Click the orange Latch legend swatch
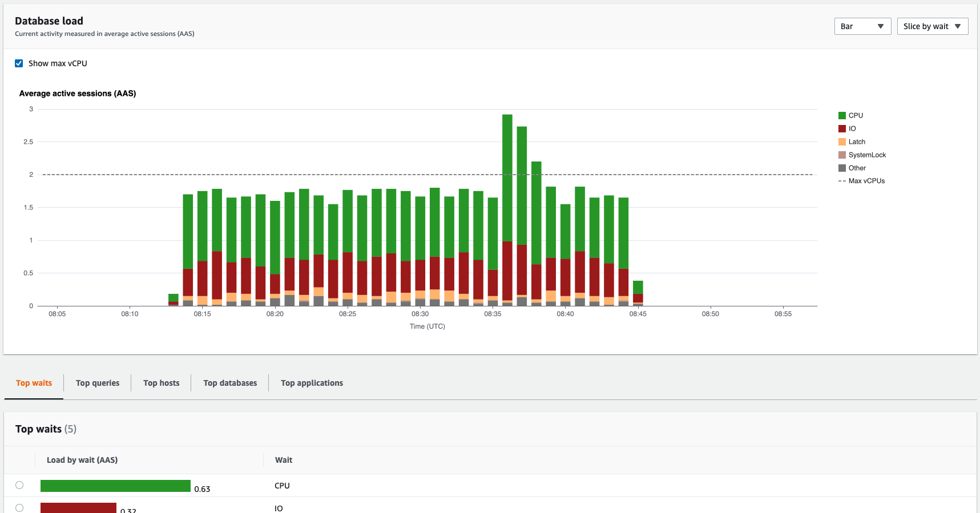 [x=842, y=142]
